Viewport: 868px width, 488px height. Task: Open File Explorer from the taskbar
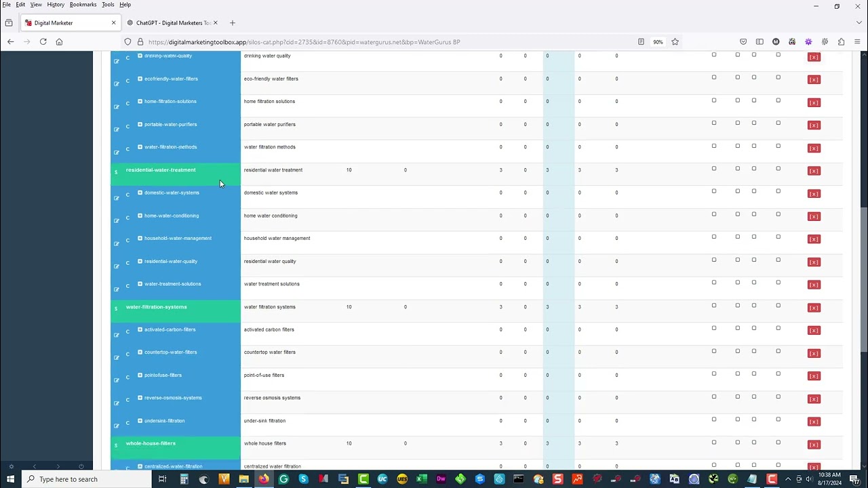243,479
